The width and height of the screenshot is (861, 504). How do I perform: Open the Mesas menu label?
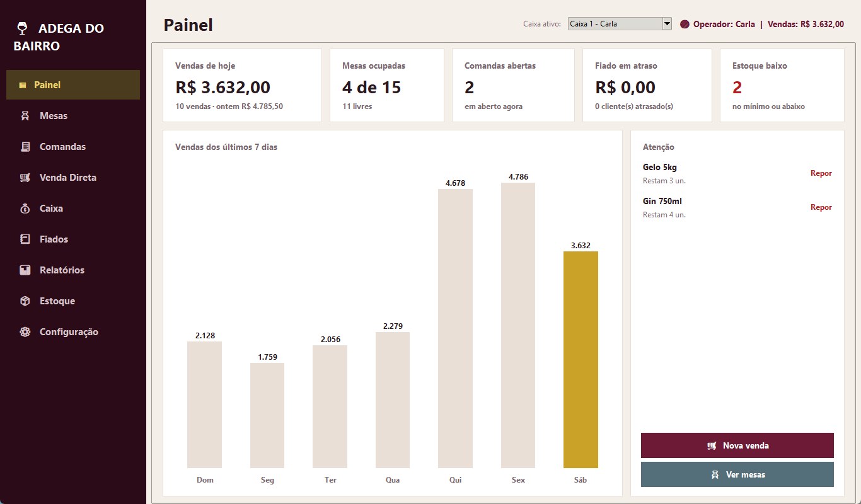coord(54,116)
